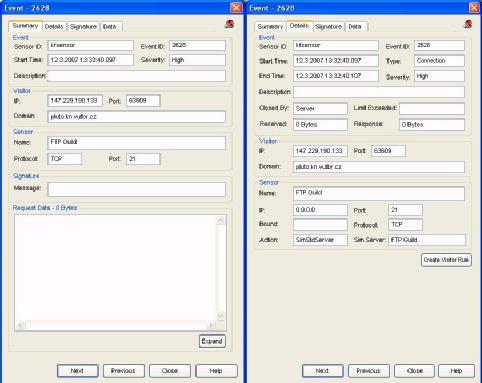Click the Sensor ID field in left window
Image resolution: width=482 pixels, height=383 pixels.
(91, 45)
